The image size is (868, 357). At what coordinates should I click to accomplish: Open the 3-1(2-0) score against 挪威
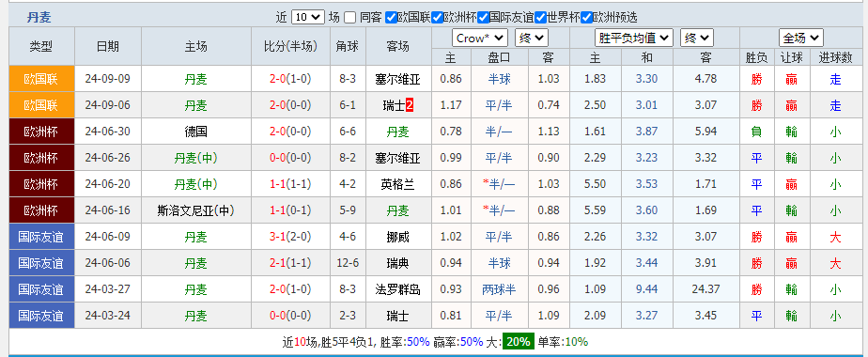pos(290,237)
